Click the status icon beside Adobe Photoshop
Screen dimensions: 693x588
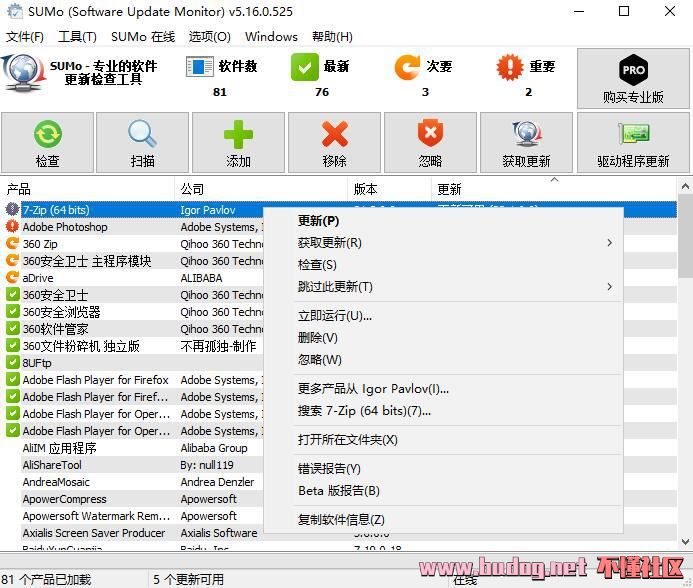pos(12,226)
